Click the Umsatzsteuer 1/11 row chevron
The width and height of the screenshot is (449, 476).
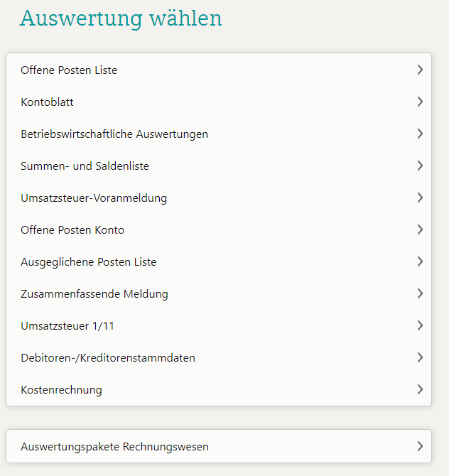[420, 325]
